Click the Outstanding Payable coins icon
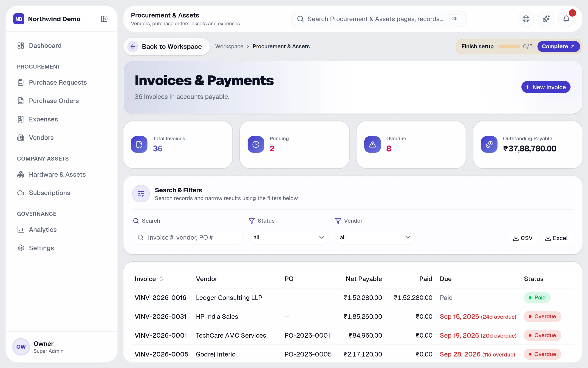The image size is (588, 368). (489, 144)
